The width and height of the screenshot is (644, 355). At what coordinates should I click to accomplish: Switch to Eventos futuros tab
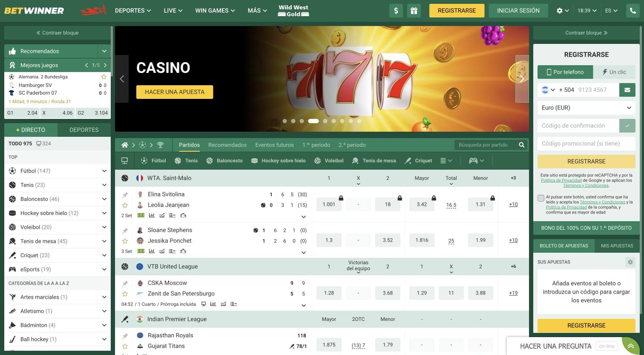click(x=274, y=145)
